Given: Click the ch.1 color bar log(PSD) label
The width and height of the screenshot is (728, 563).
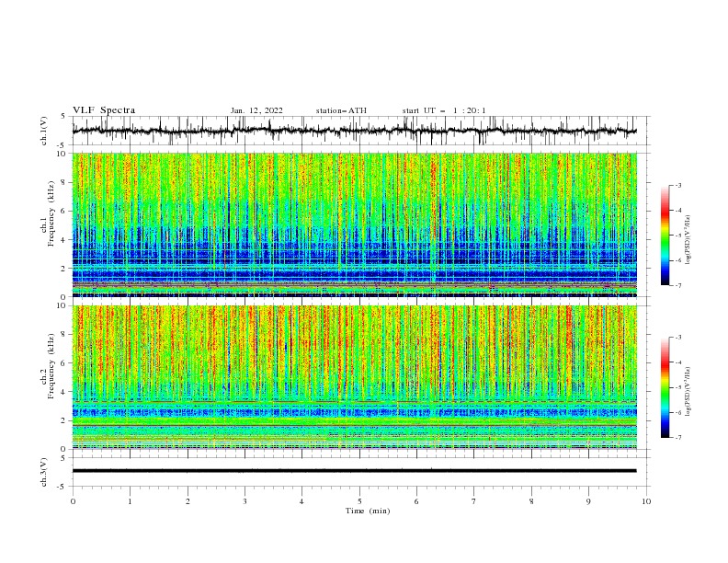Looking at the screenshot, I should (688, 240).
